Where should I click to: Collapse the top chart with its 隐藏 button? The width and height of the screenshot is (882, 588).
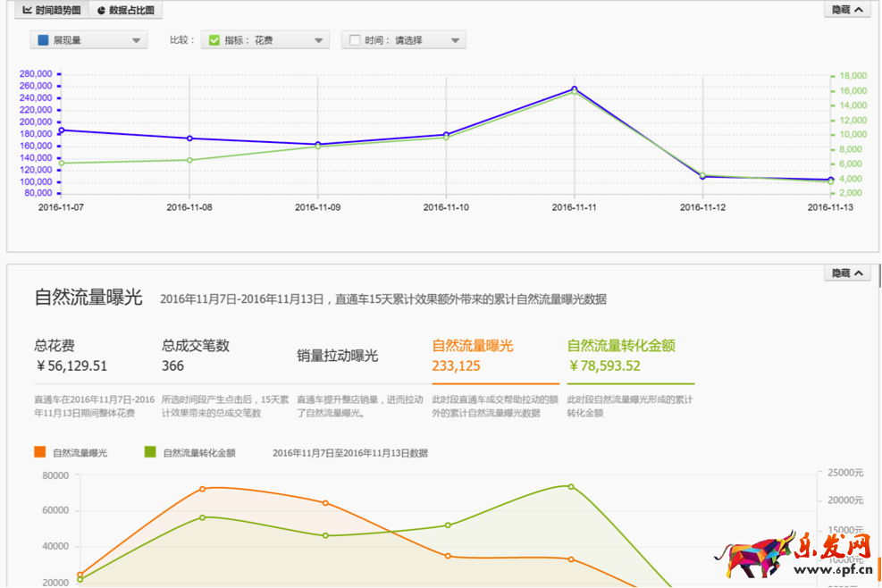click(x=845, y=10)
